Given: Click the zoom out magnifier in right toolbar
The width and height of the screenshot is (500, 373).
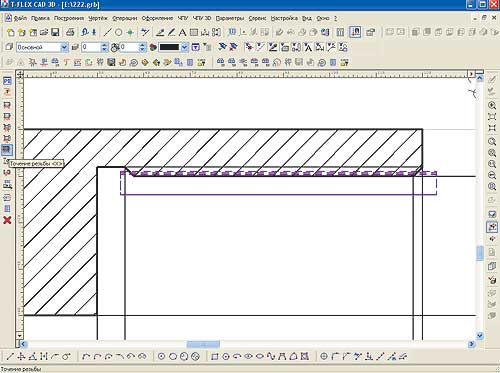Looking at the screenshot, I should point(492,175).
